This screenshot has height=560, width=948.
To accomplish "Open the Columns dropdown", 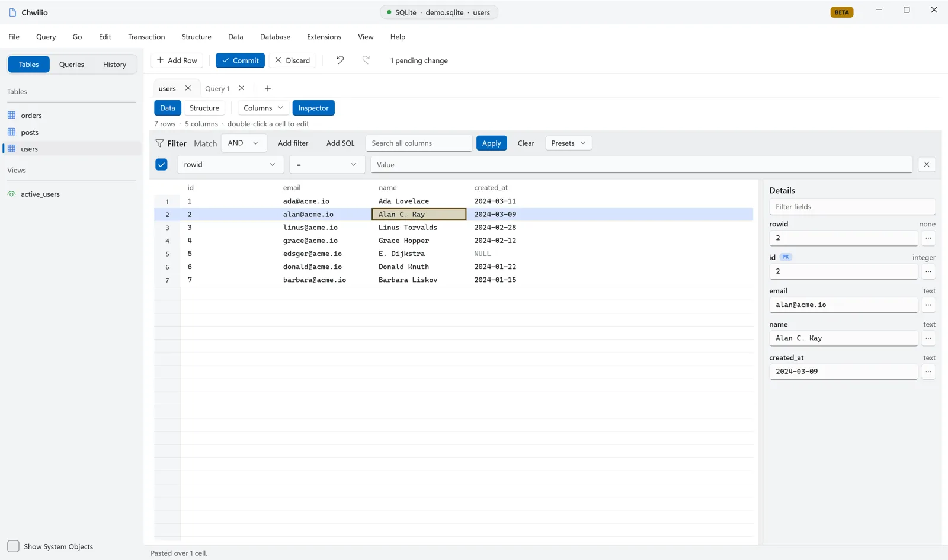I will pos(264,108).
